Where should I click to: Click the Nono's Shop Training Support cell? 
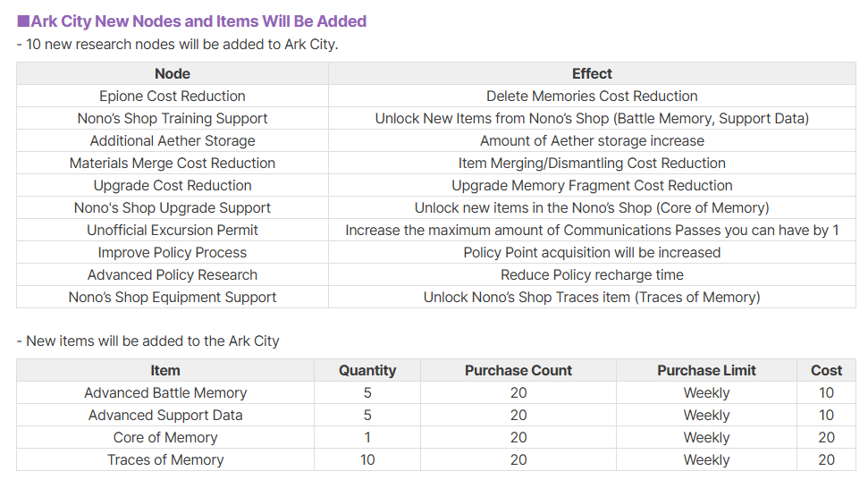coord(173,118)
